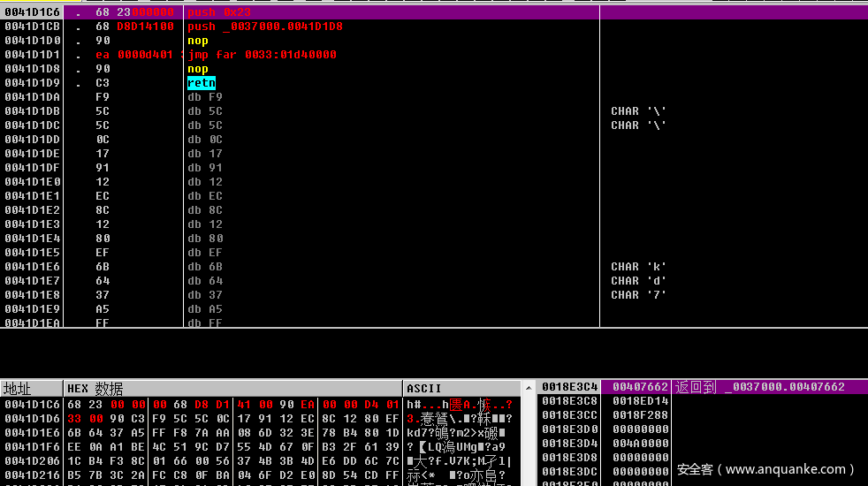Click the CHAR 'd' comment row
The width and height of the screenshot is (868, 486).
(x=638, y=281)
